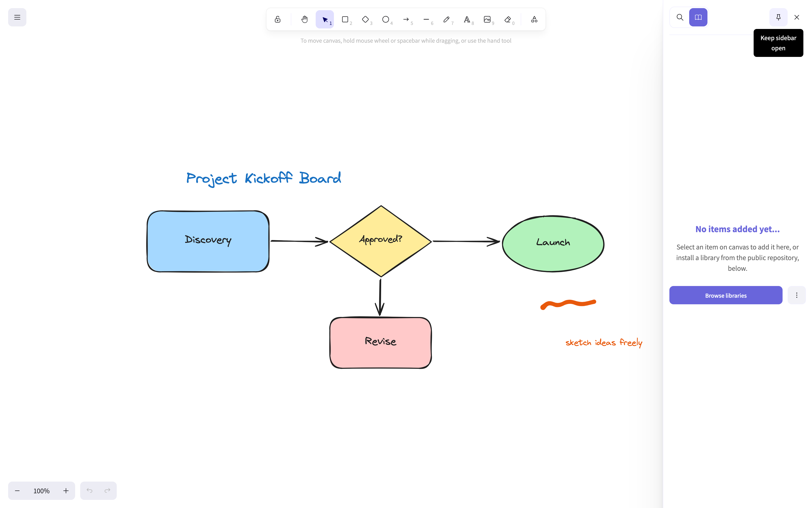Pin sidebar to keep it open

click(x=779, y=17)
